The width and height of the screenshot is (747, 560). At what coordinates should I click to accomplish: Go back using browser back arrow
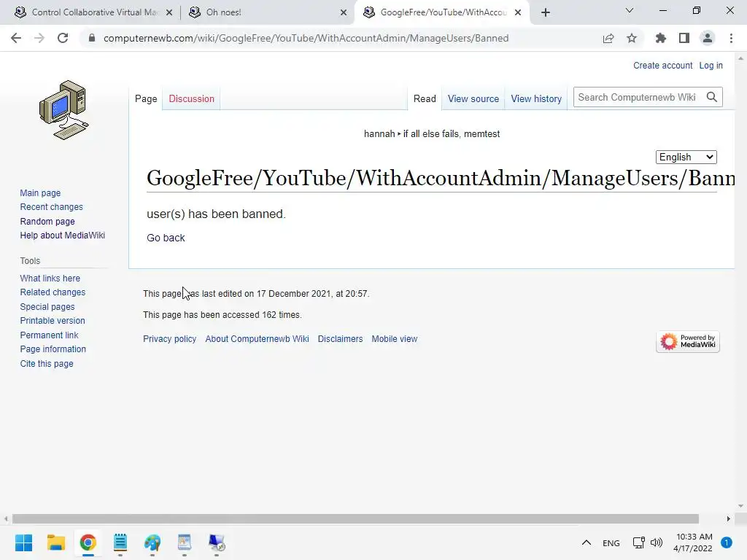tap(16, 38)
